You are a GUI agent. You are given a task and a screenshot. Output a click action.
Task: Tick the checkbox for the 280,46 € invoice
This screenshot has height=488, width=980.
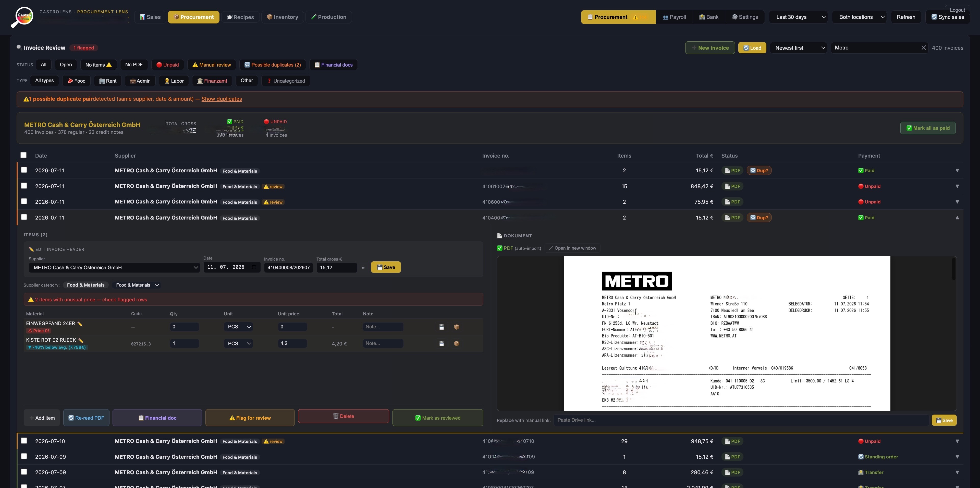click(x=24, y=472)
